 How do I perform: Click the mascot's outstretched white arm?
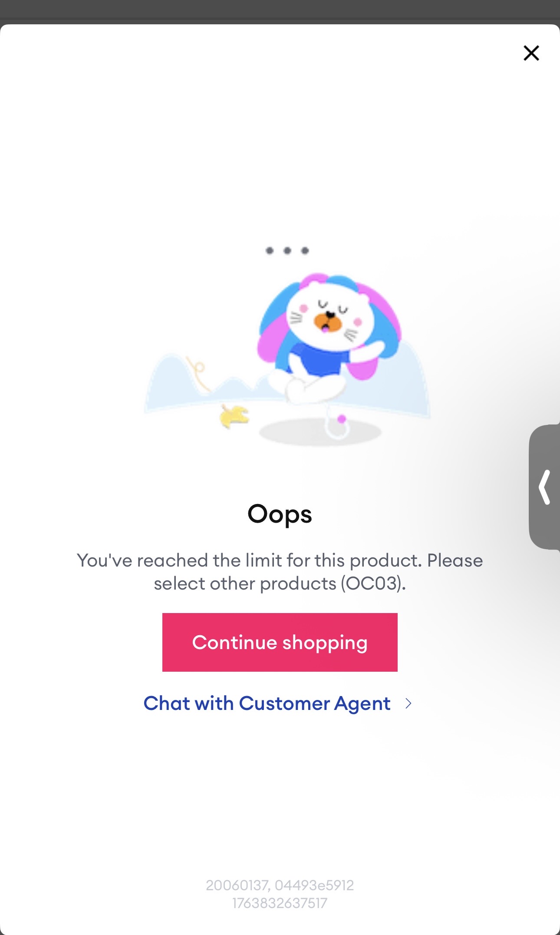[368, 351]
